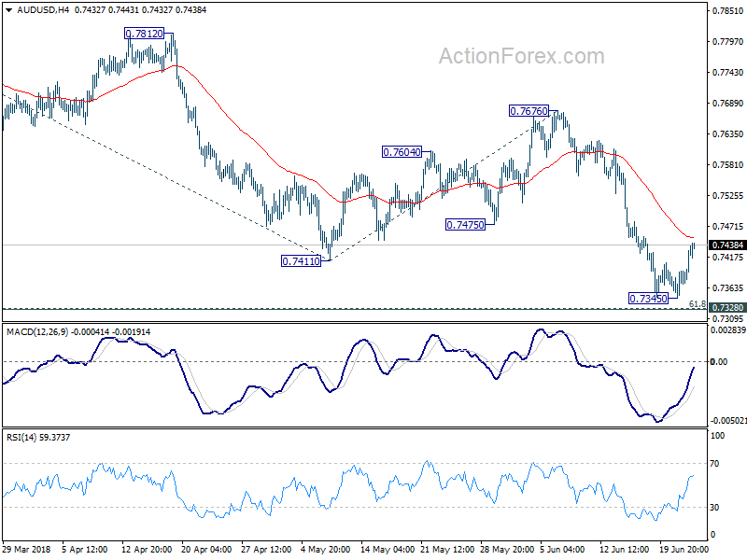Click the RSI scale value 100

[717, 436]
